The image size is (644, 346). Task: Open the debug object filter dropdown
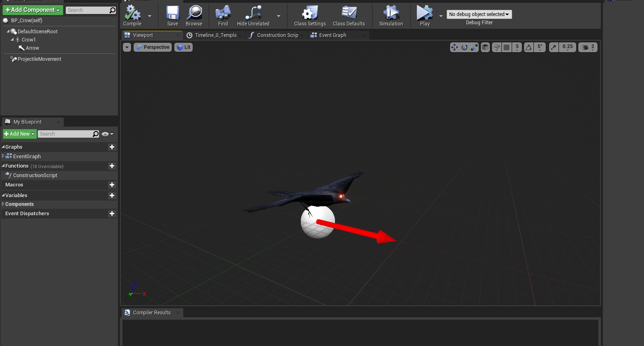(x=479, y=14)
